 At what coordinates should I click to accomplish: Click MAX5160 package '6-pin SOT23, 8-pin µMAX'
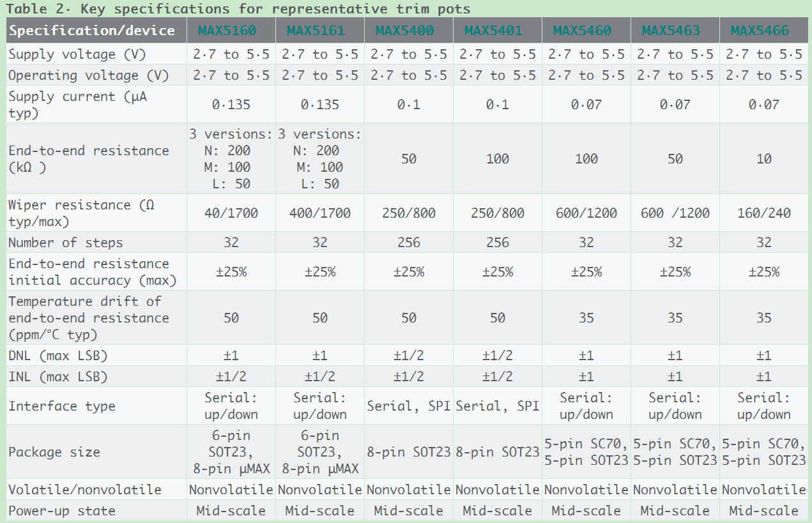pos(231,452)
